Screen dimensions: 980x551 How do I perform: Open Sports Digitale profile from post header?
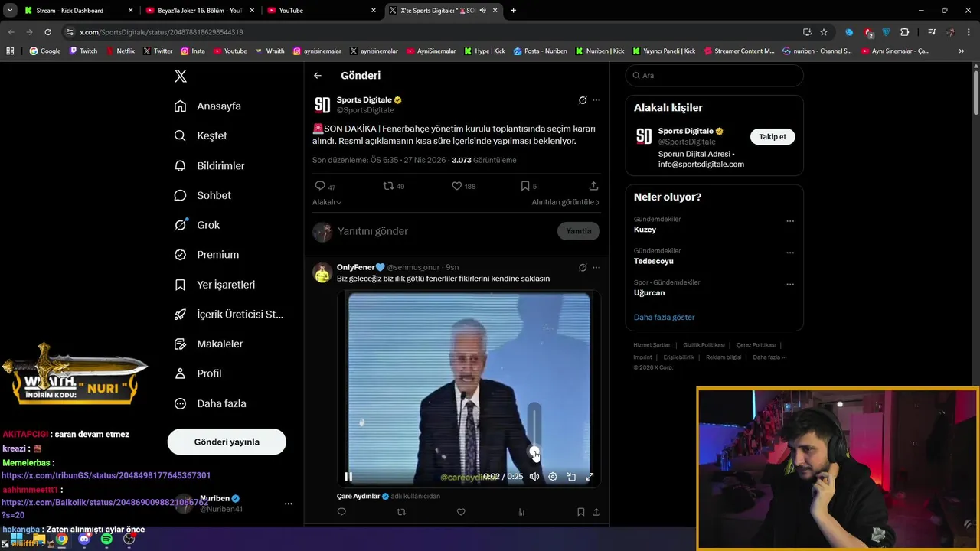point(364,99)
